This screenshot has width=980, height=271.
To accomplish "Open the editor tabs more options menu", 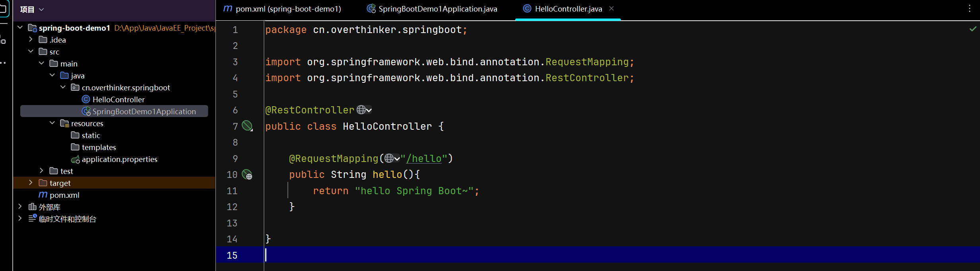I will 970,9.
